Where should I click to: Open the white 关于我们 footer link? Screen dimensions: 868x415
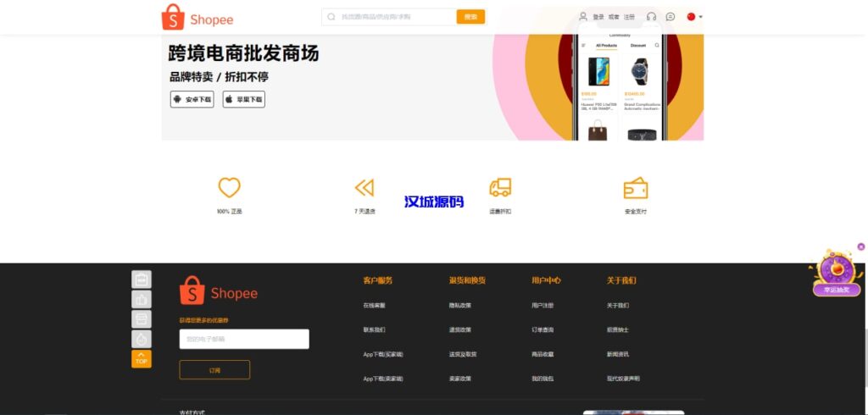coord(618,306)
